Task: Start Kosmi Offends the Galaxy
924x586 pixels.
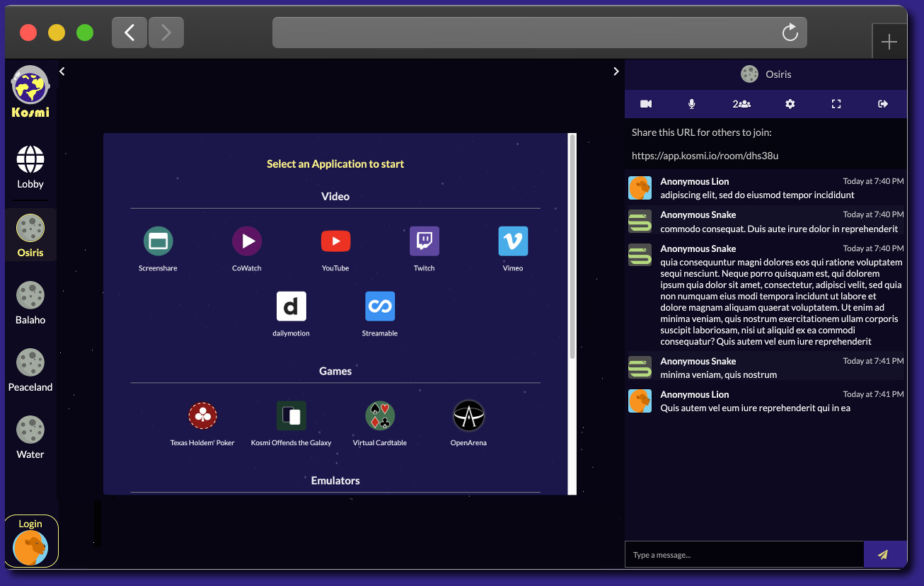Action: click(x=291, y=416)
